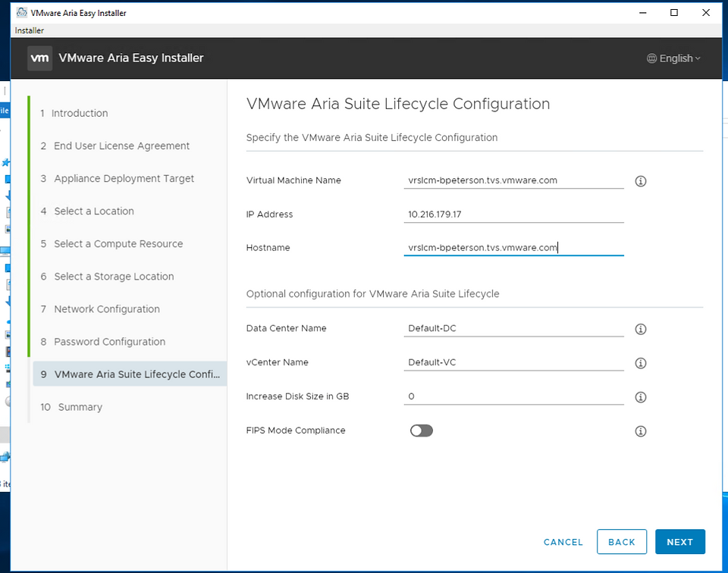Maximize the installer window
728x573 pixels.
click(674, 13)
